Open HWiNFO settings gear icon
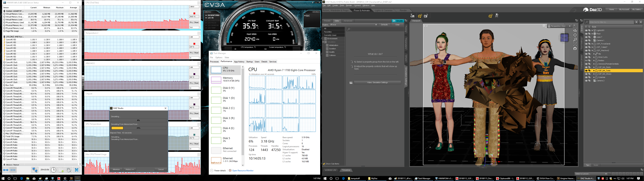This screenshot has width=644, height=181. 69,170
